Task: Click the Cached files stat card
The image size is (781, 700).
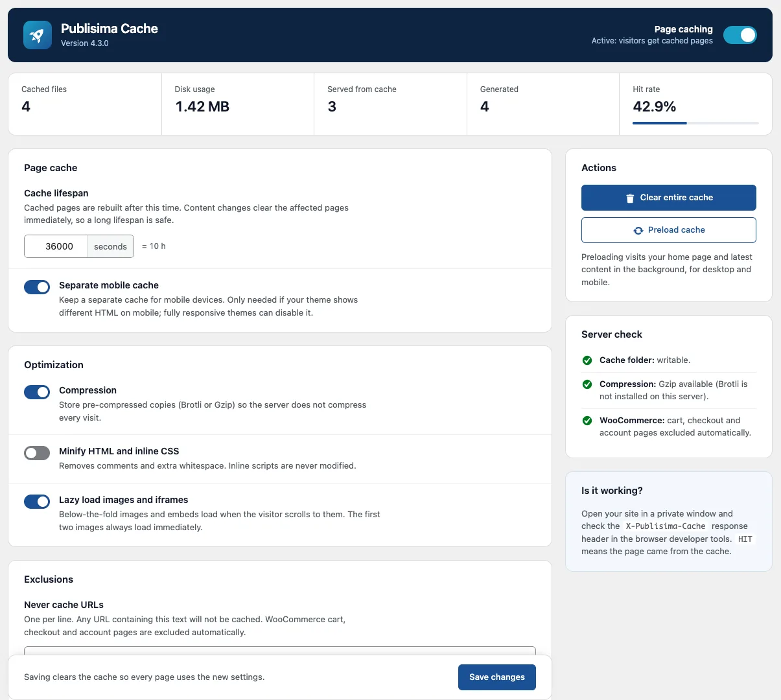Action: click(x=85, y=104)
